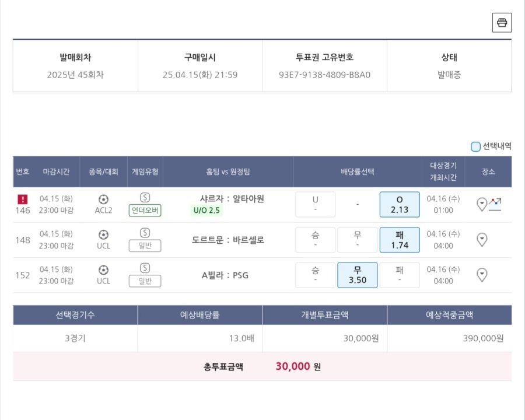Click the U/O 2.5 label
This screenshot has width=525, height=420.
[206, 211]
